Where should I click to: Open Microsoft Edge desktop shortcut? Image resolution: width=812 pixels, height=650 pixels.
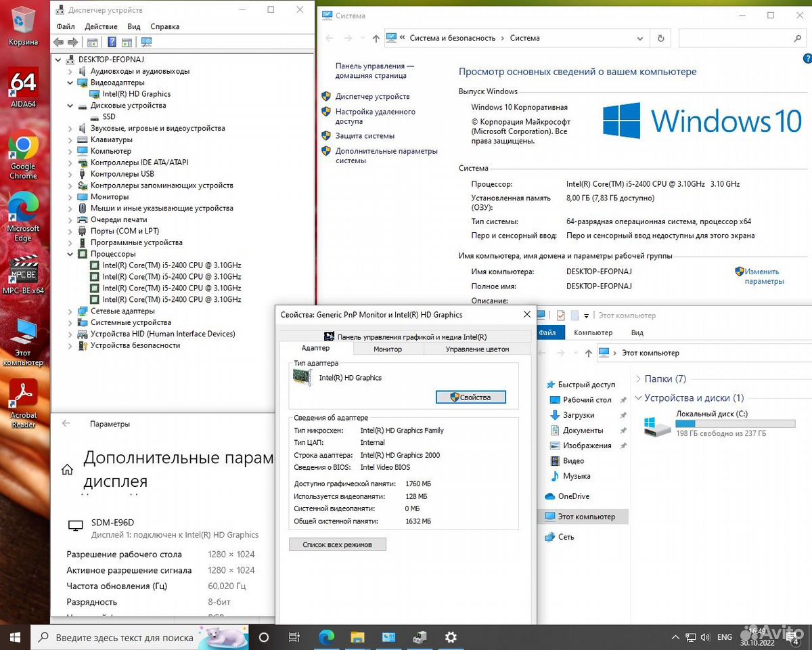[x=23, y=217]
